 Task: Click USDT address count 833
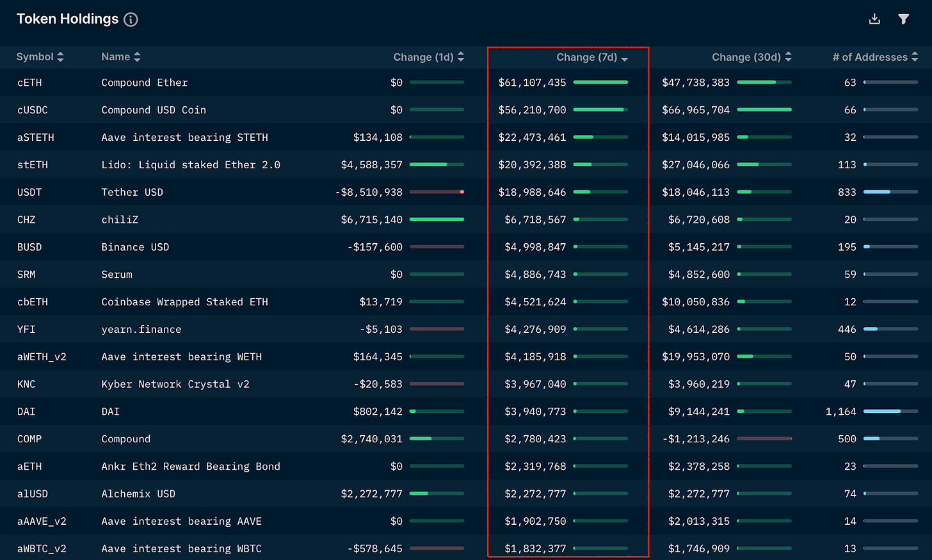[x=847, y=193]
